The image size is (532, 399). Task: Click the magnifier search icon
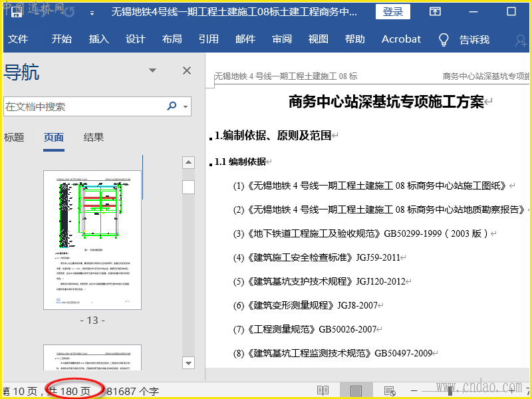pyautogui.click(x=172, y=106)
